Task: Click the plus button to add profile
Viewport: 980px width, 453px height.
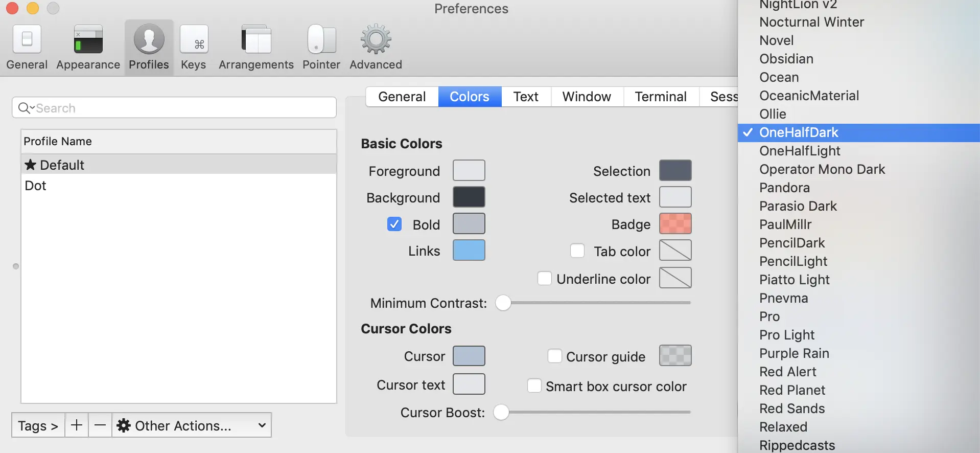Action: [77, 425]
